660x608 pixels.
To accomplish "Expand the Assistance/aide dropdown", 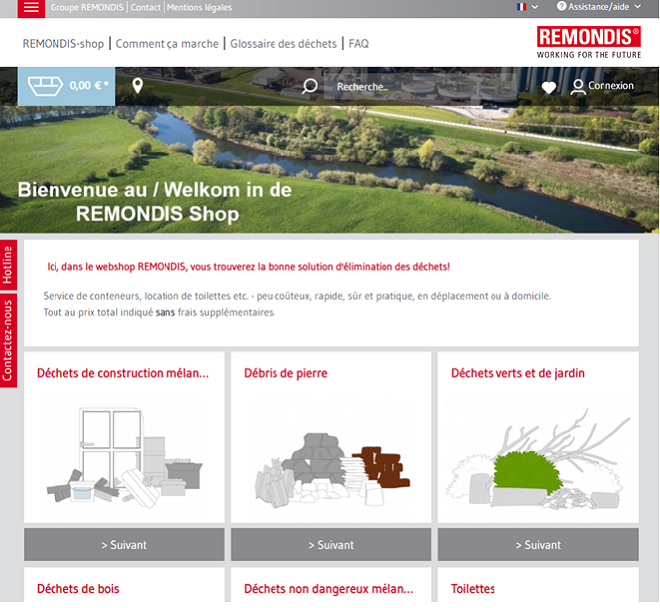I will 637,7.
